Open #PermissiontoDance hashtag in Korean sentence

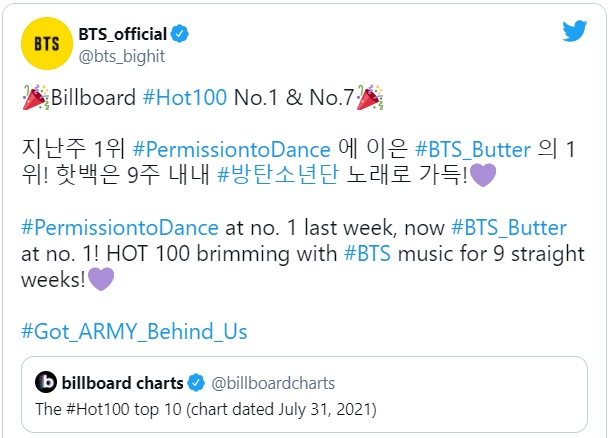click(232, 150)
